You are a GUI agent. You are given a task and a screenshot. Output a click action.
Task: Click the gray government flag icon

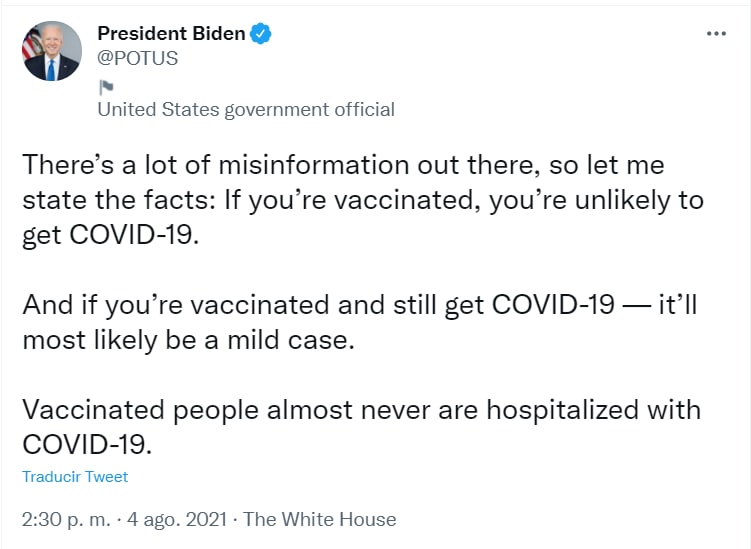105,86
